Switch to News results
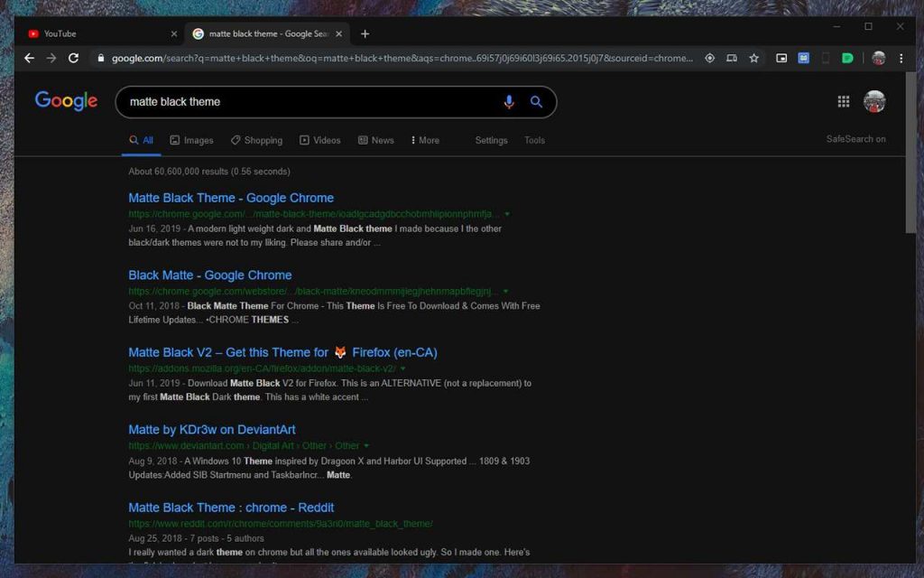 376,140
